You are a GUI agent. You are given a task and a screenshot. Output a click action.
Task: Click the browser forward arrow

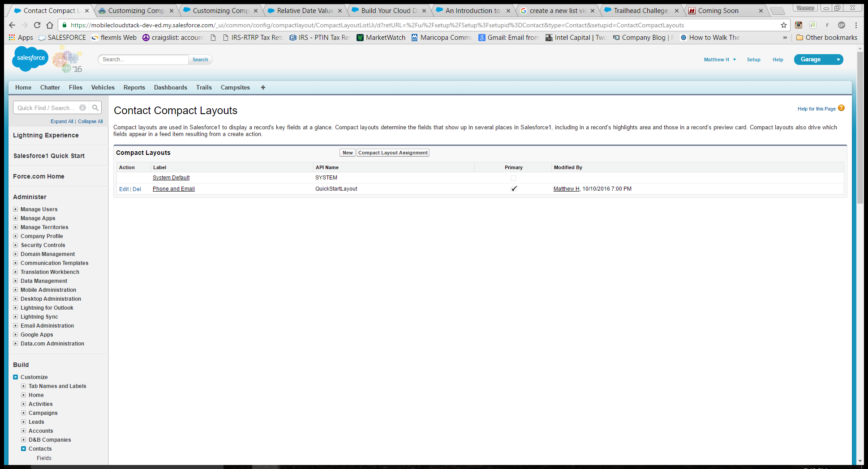(x=25, y=25)
